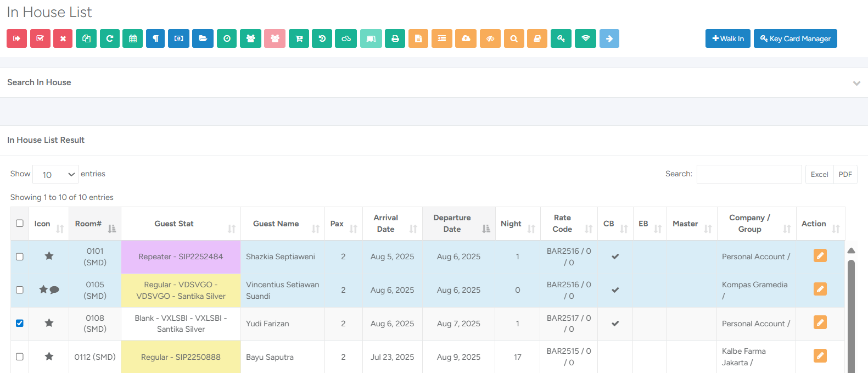The width and height of the screenshot is (868, 373).
Task: Click the green refresh toolbar icon
Action: (x=110, y=38)
